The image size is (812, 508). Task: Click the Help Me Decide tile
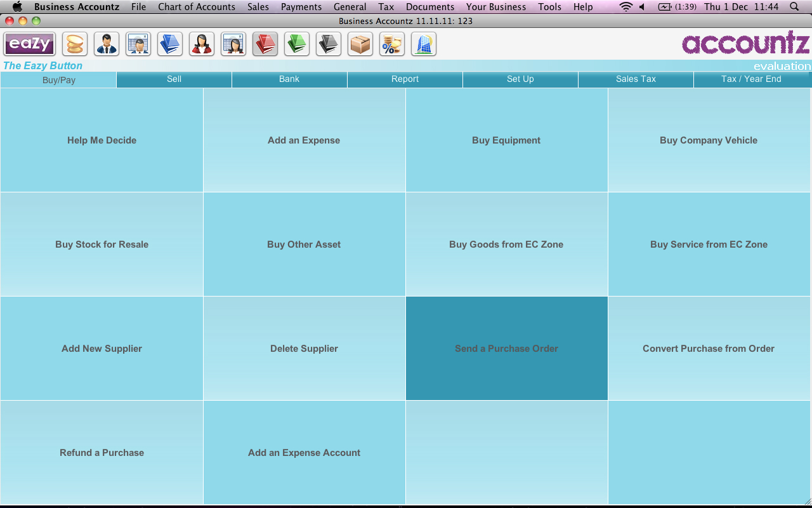(x=101, y=140)
